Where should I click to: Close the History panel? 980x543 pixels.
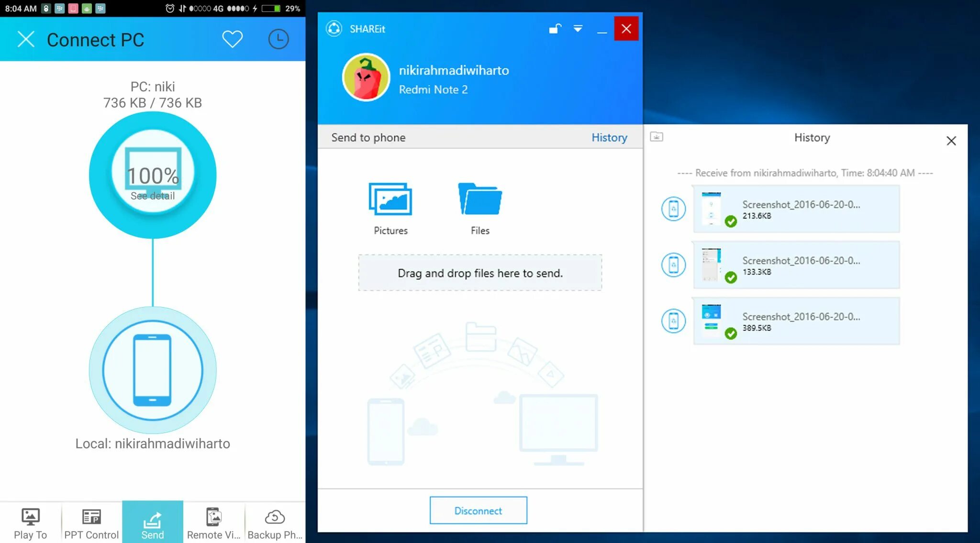pos(951,141)
